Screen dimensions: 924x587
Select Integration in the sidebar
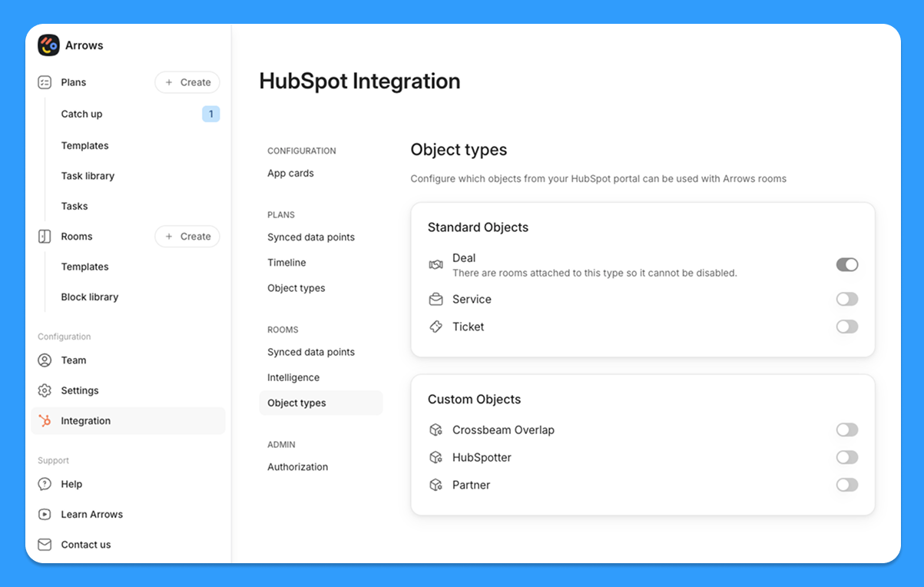click(128, 421)
